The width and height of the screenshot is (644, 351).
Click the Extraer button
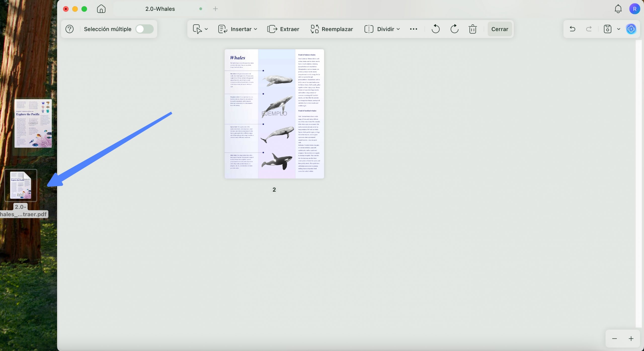(x=283, y=29)
